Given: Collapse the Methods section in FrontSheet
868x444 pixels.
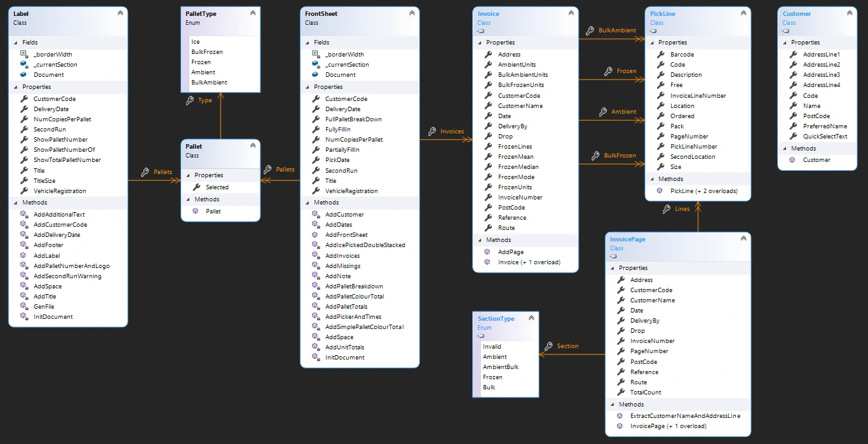Looking at the screenshot, I should point(306,203).
